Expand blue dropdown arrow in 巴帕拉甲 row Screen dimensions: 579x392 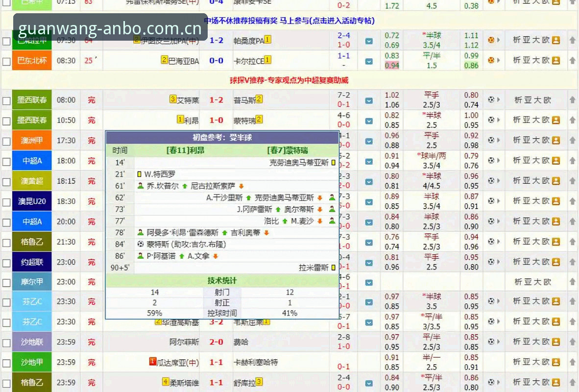click(369, 41)
